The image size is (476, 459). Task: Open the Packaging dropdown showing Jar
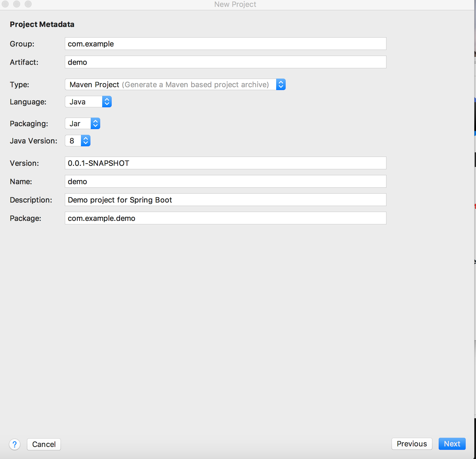pos(82,123)
